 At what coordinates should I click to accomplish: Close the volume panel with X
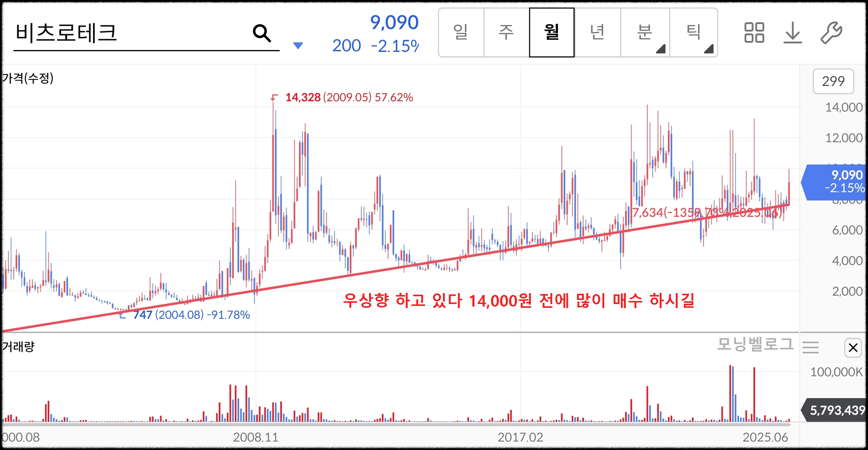point(852,347)
